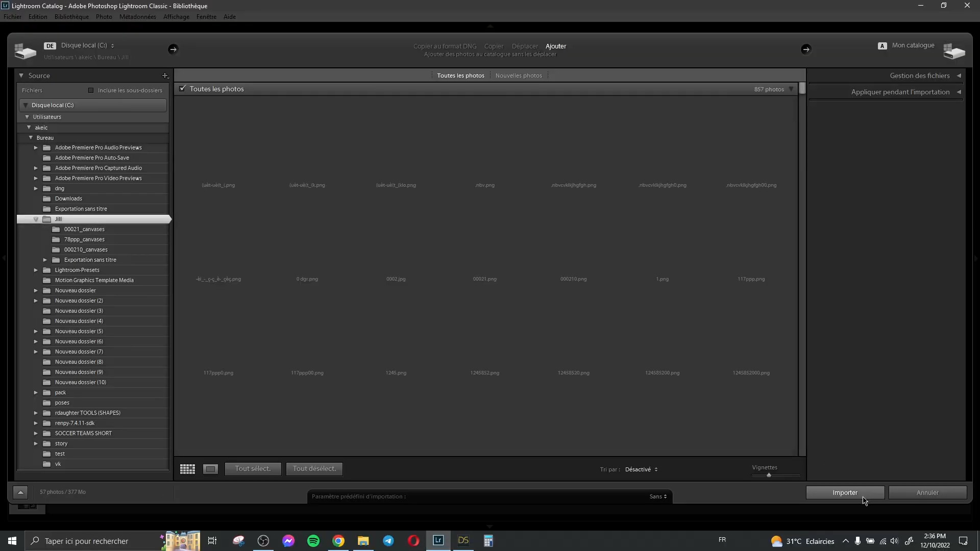Click the Tout désélect. button
Screen dimensions: 980x551
pyautogui.click(x=314, y=468)
